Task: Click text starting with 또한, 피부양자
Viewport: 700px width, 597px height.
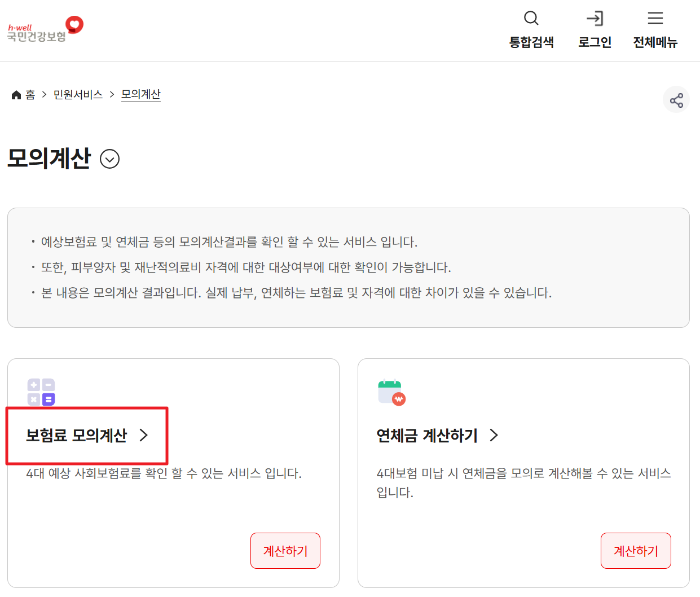Action: coord(246,267)
